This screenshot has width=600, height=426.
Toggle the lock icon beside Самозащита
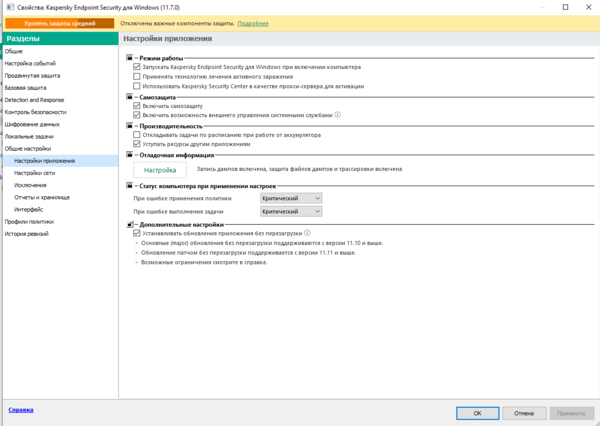click(x=130, y=97)
